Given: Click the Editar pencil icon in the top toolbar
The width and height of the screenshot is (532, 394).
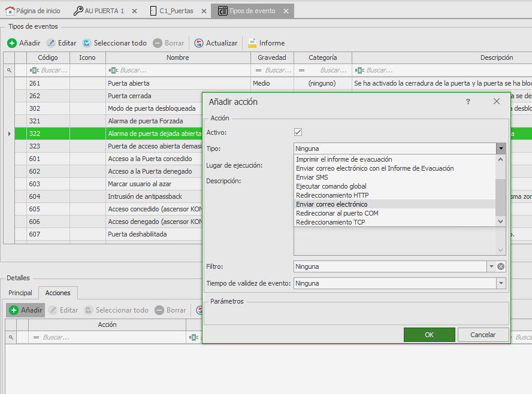Looking at the screenshot, I should click(51, 43).
